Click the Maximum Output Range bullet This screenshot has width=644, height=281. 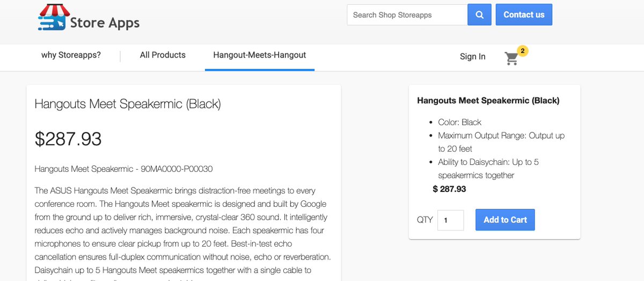coord(501,142)
